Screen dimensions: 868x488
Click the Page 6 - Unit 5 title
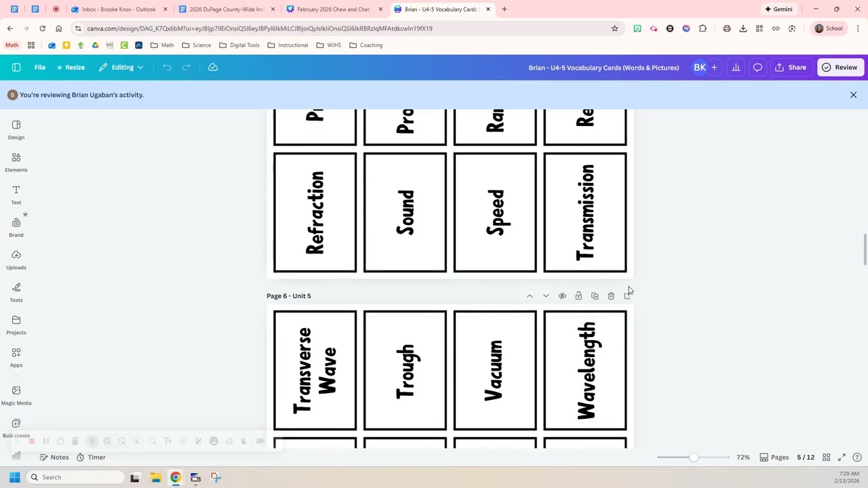(x=289, y=296)
